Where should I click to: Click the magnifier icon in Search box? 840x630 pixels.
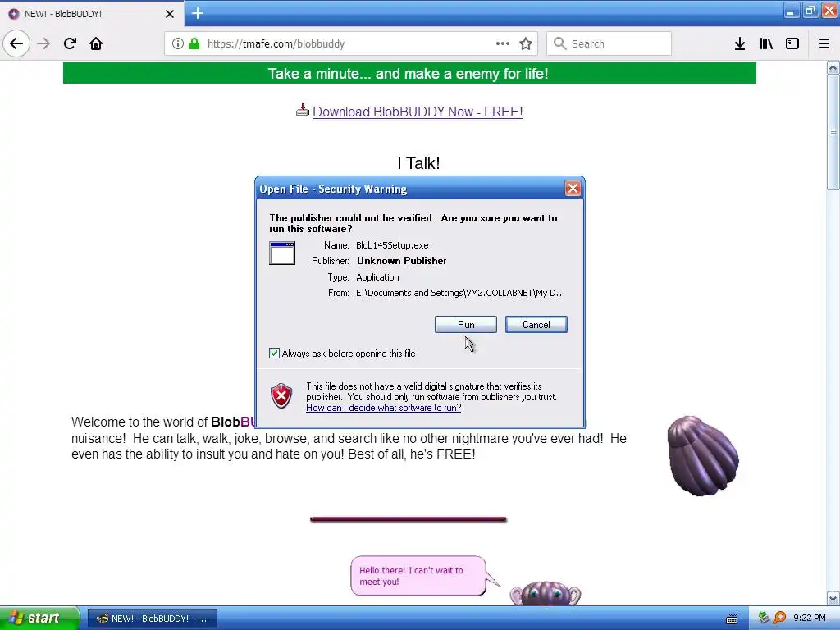tap(559, 43)
